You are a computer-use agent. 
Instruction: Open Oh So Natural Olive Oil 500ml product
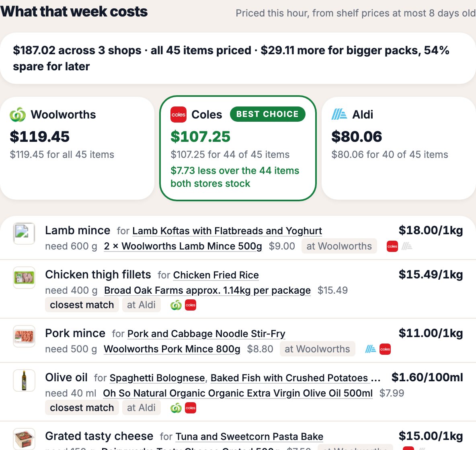pos(238,393)
